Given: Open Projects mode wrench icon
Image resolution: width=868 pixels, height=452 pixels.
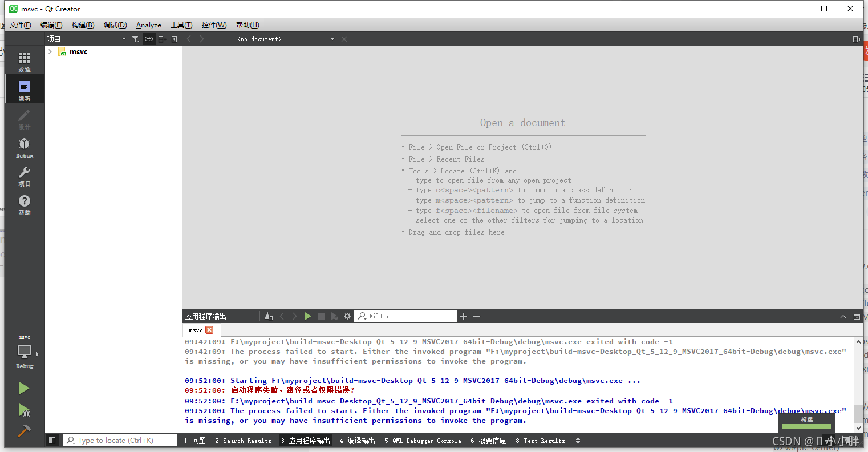Looking at the screenshot, I should (24, 176).
